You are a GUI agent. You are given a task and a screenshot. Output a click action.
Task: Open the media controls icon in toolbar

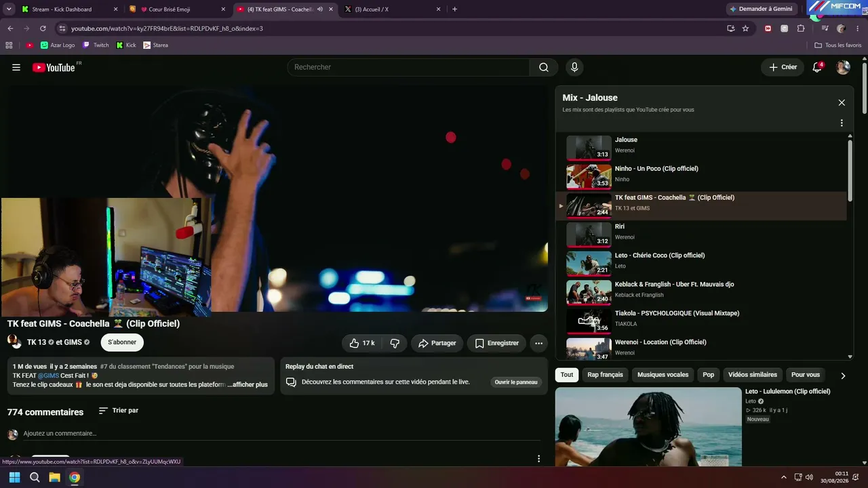825,28
